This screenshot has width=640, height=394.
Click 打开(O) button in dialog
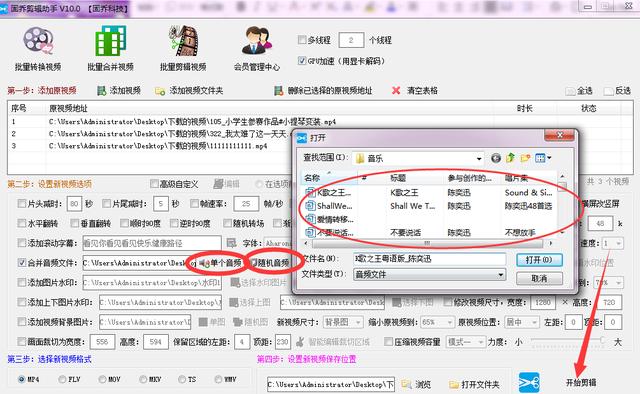(x=539, y=260)
